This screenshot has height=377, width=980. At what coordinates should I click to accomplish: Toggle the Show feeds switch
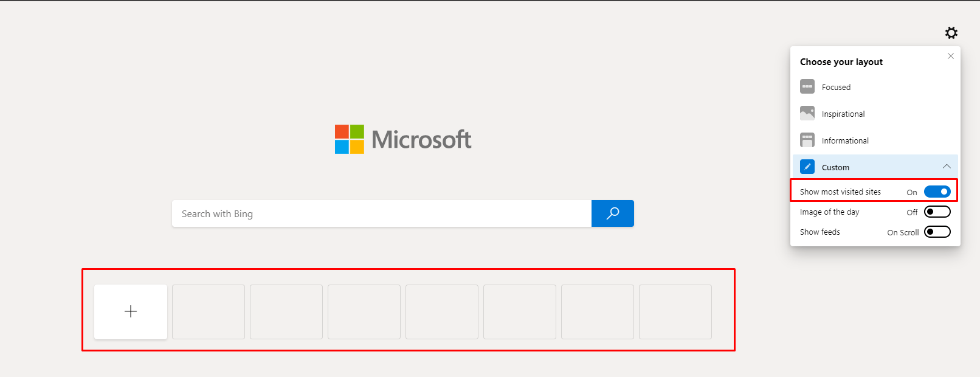(937, 232)
